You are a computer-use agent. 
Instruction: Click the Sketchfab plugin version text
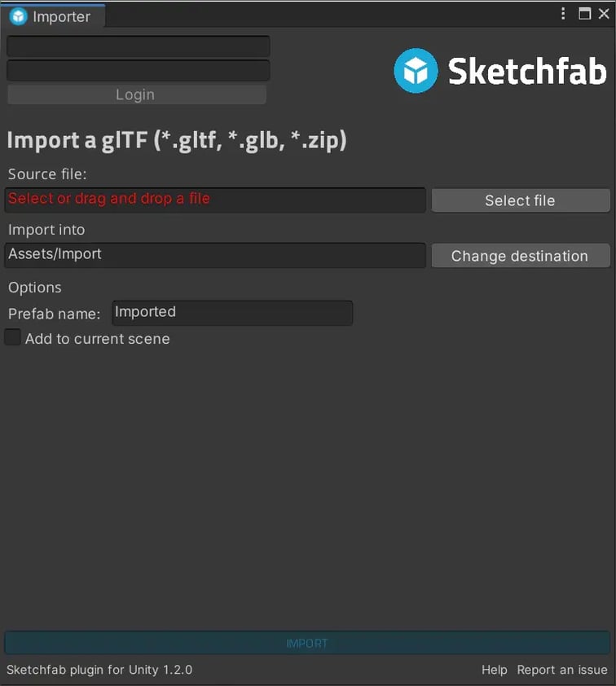(x=99, y=669)
